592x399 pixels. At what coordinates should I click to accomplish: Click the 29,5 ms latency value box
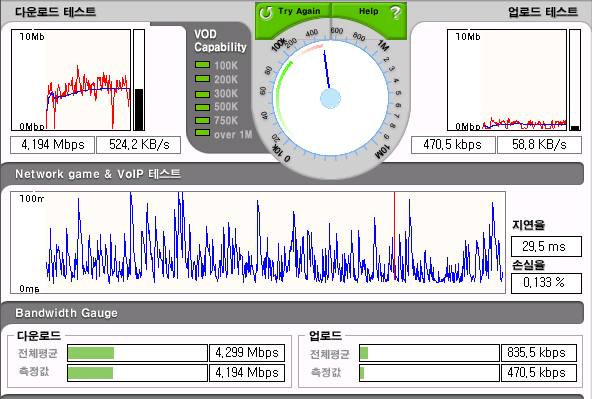pyautogui.click(x=546, y=246)
